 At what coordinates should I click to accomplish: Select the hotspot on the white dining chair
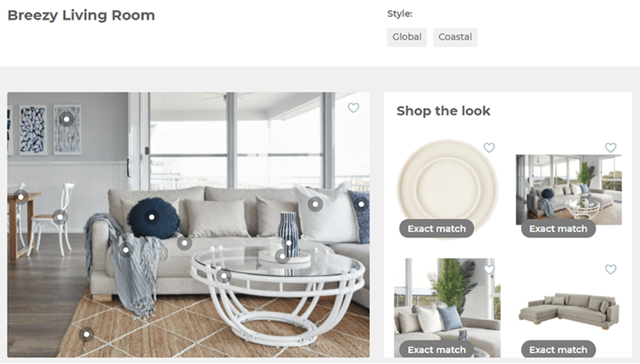point(60,216)
